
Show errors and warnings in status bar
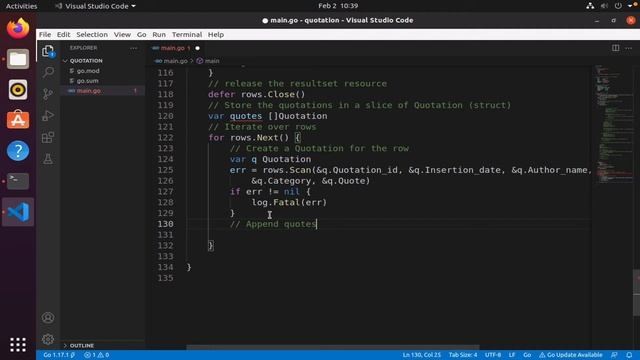97,355
